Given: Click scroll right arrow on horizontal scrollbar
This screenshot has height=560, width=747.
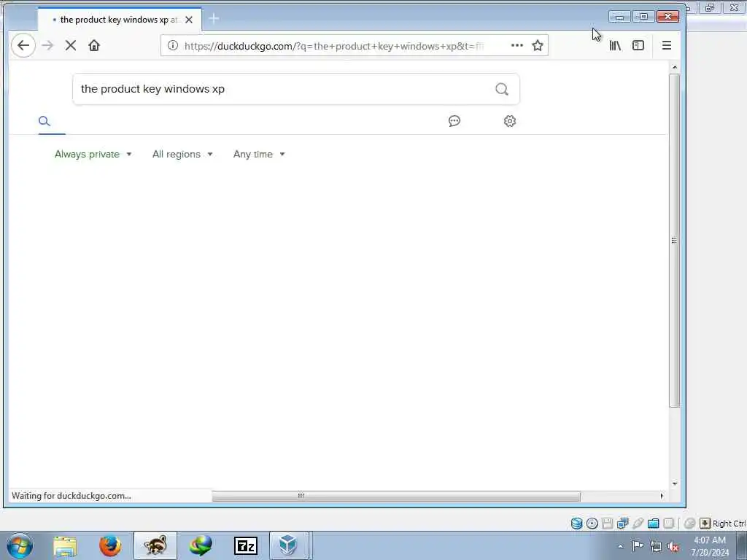Looking at the screenshot, I should point(662,496).
